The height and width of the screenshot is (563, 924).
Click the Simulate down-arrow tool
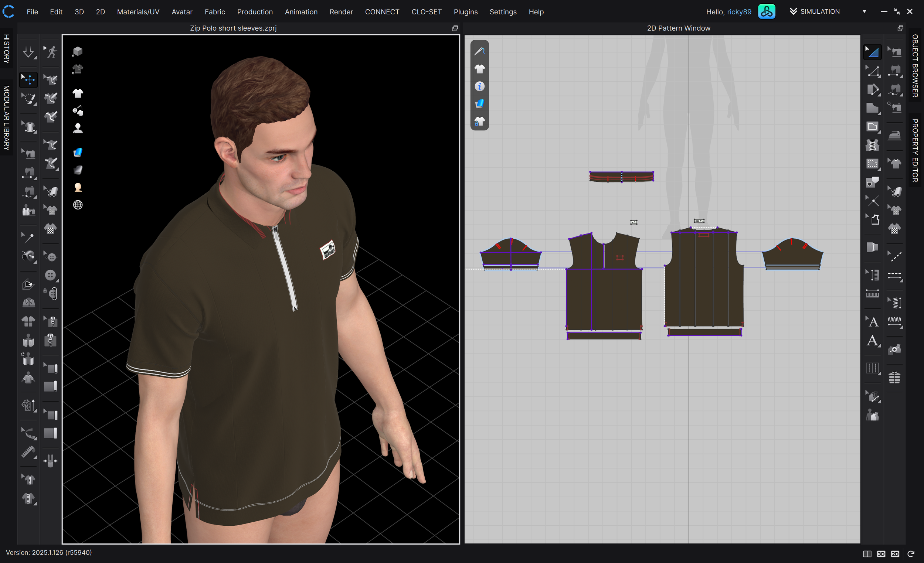[28, 52]
